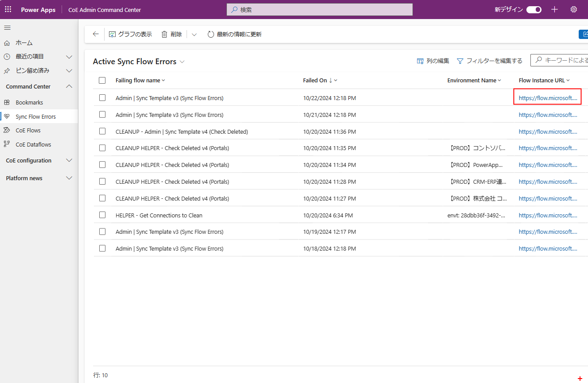Check the 10/20/2024 11:36 PM row checkbox
This screenshot has height=383, width=588.
(x=102, y=132)
